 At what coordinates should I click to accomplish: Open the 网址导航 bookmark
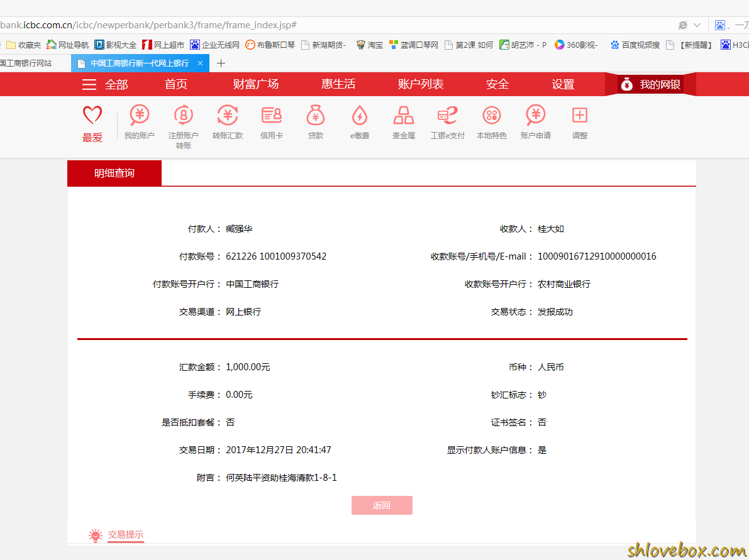point(67,45)
